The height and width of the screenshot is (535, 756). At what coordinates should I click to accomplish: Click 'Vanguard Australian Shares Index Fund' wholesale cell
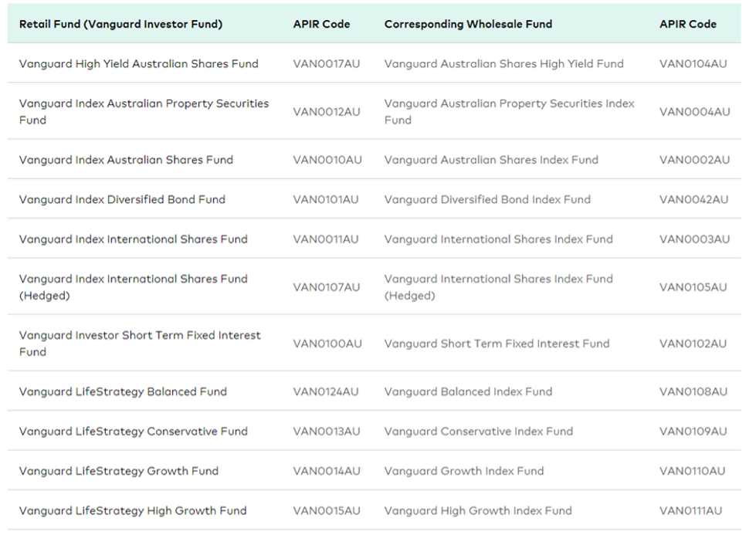[x=491, y=160]
